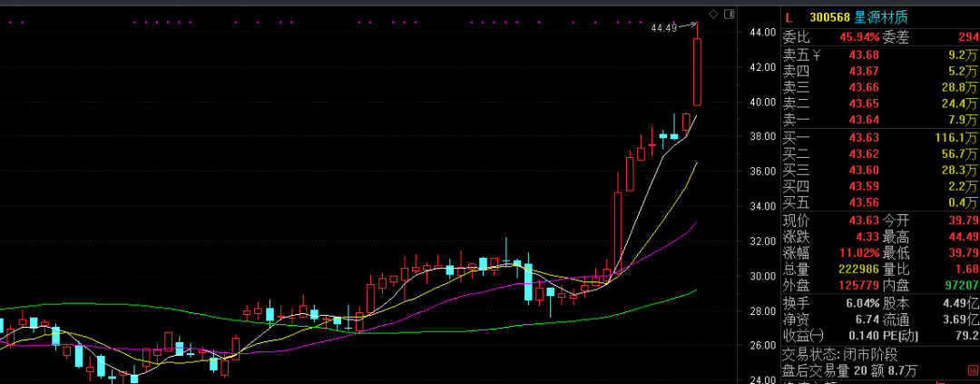
Task: Click the ¥ symbol beside 卖五
Action: (817, 54)
